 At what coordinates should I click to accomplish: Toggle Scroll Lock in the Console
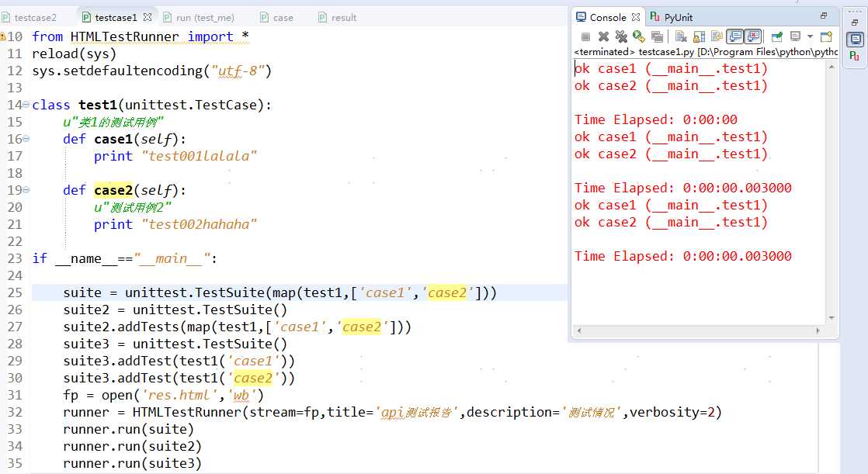click(x=700, y=36)
